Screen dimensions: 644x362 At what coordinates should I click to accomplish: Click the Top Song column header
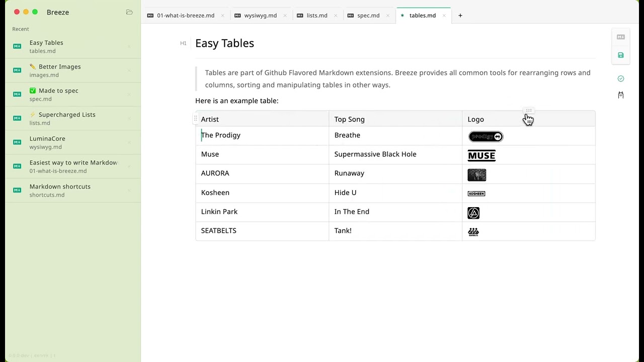coord(395,119)
